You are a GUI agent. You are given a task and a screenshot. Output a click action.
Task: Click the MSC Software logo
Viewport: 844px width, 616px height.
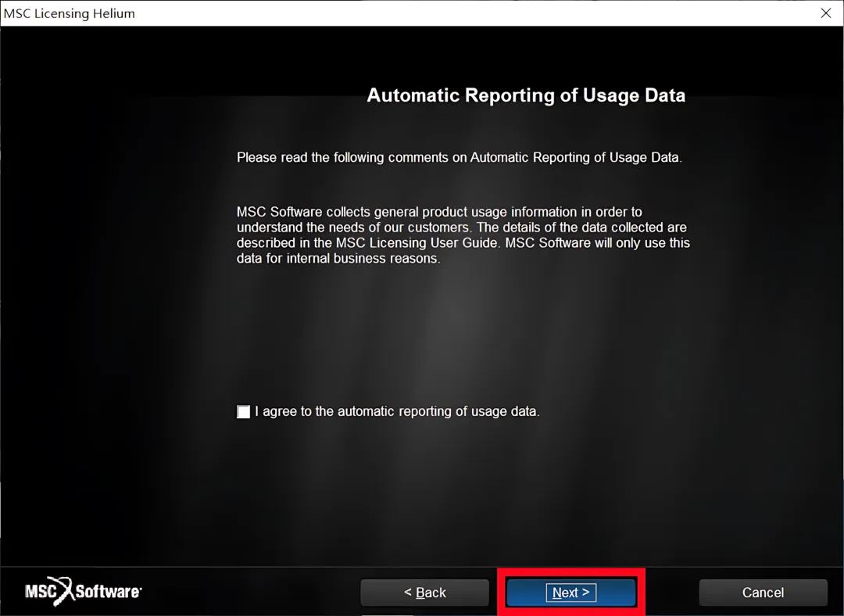(84, 591)
